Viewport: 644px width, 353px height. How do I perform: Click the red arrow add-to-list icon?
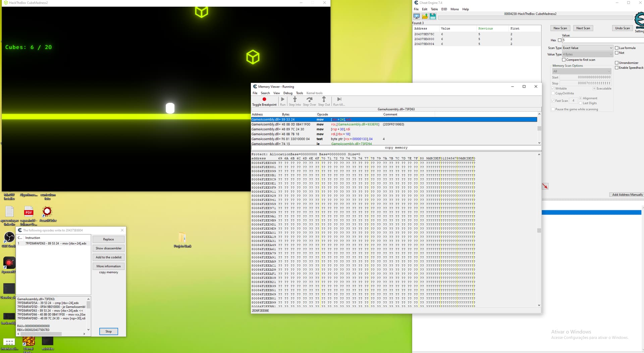(x=545, y=186)
